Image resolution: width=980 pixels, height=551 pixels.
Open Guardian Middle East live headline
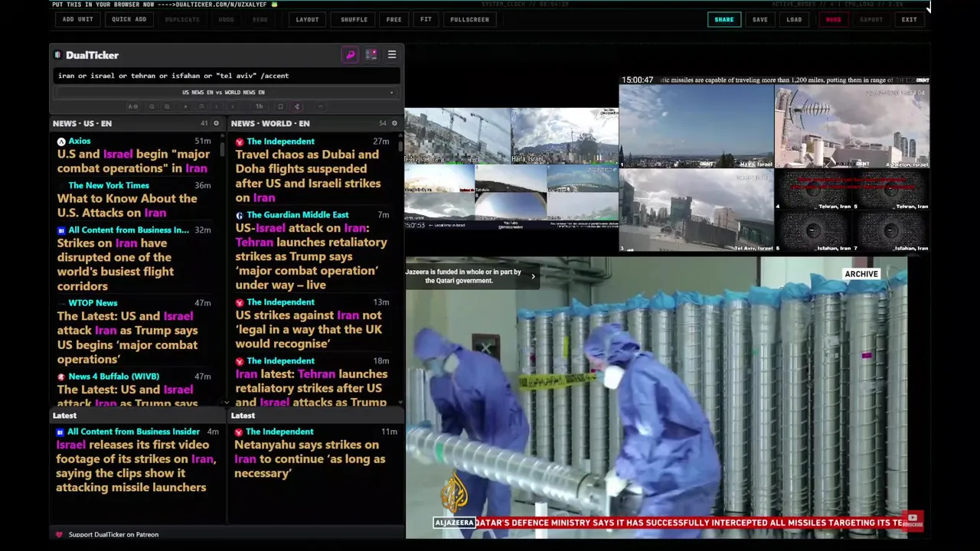pos(311,256)
